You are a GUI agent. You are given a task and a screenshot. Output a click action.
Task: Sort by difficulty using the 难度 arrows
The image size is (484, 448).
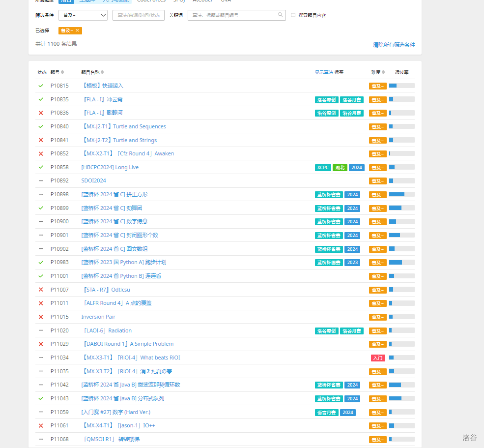point(383,72)
